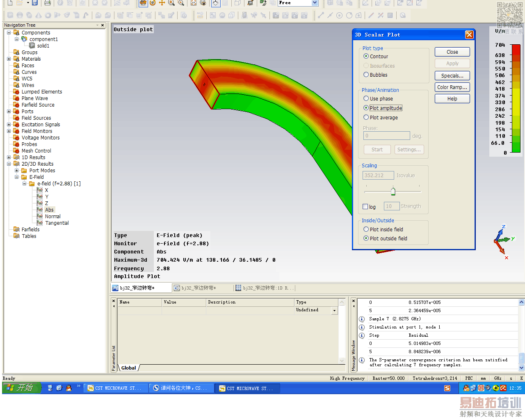Click the Isovalue 352.212 input field
Image resolution: width=525 pixels, height=420 pixels.
(378, 176)
